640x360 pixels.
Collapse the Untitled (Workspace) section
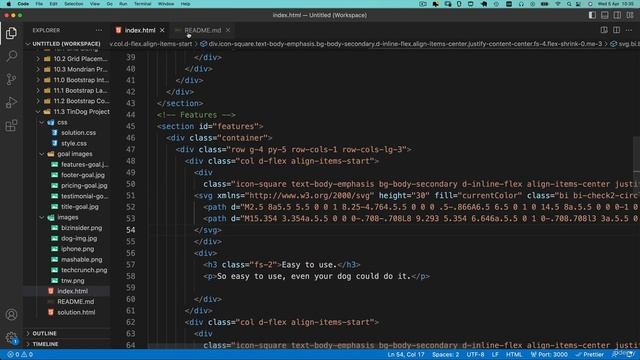coord(66,44)
